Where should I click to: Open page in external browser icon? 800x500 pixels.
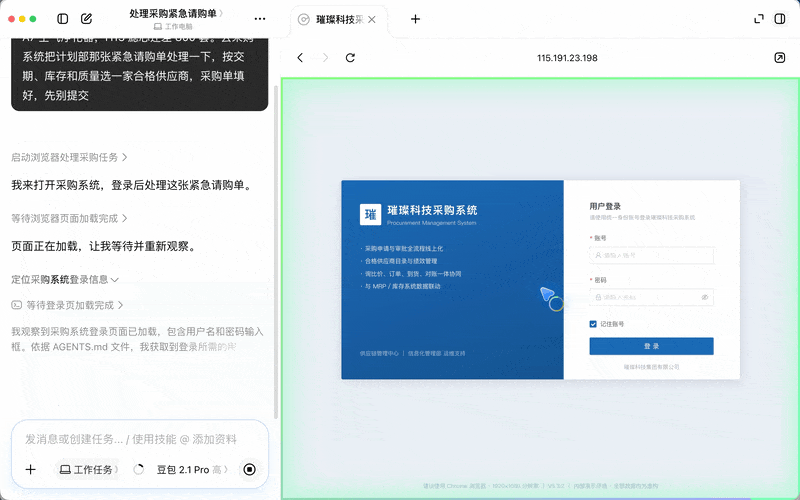point(780,58)
